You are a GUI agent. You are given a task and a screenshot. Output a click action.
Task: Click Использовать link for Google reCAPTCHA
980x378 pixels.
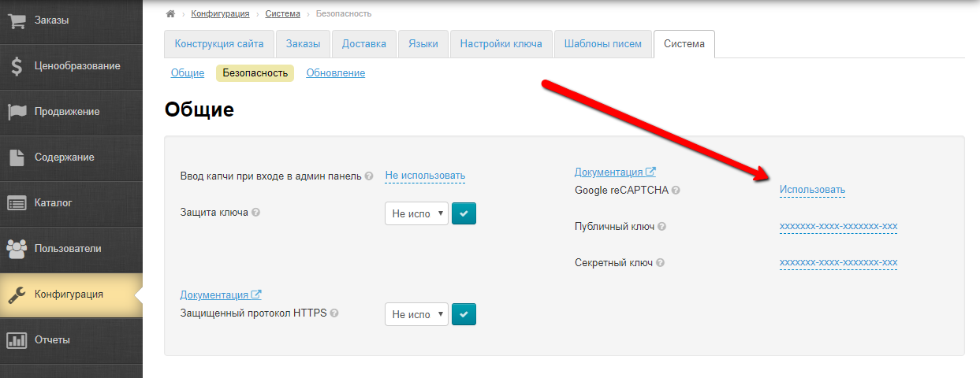click(812, 190)
